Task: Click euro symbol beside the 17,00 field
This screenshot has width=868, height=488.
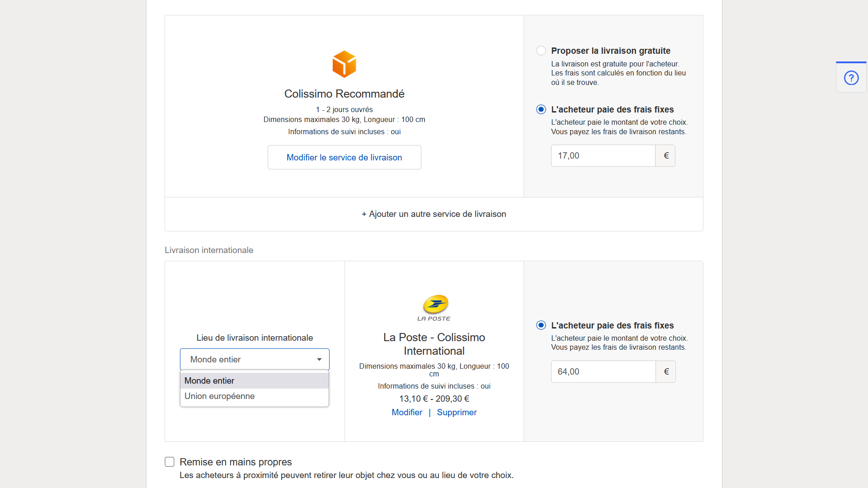Action: click(x=666, y=156)
